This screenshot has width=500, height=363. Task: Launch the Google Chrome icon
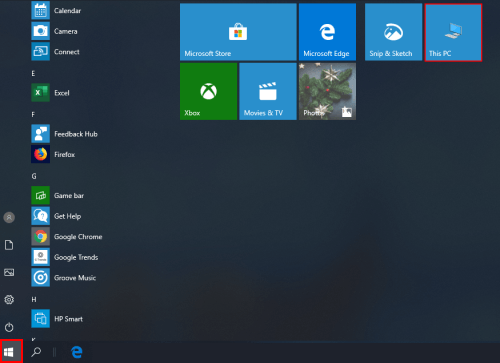point(40,237)
